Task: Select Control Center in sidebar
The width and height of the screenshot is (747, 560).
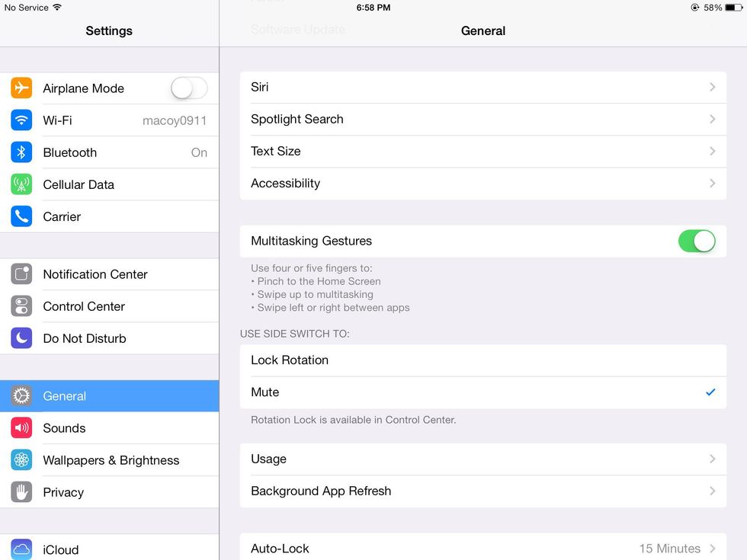Action: (x=84, y=306)
